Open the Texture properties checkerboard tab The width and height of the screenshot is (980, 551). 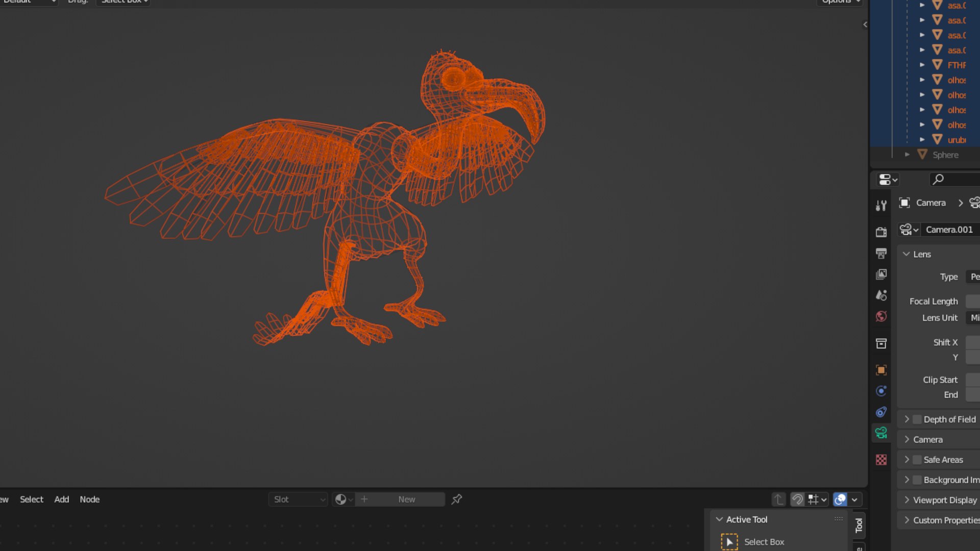tap(881, 460)
